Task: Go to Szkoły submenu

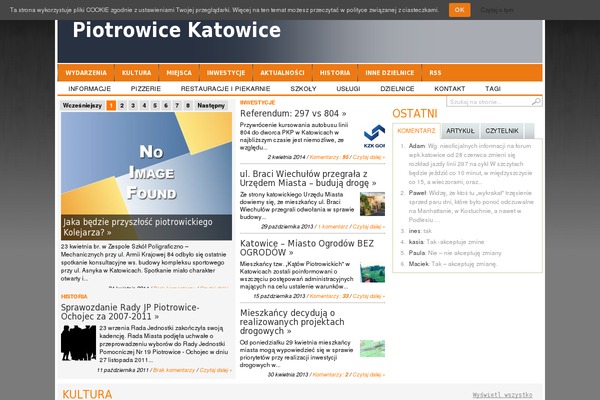Action: (x=303, y=89)
